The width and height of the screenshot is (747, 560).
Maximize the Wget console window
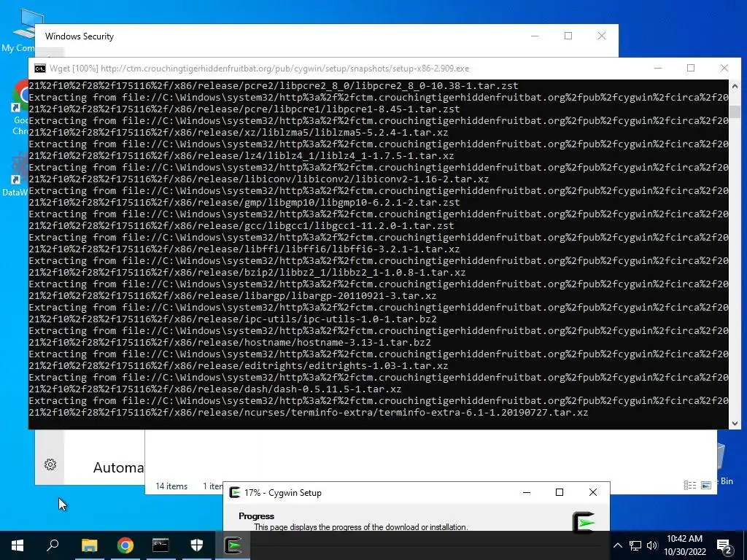(691, 68)
